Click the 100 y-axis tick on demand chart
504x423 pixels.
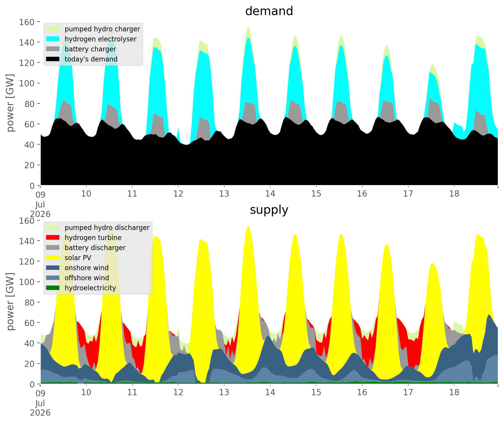(27, 83)
